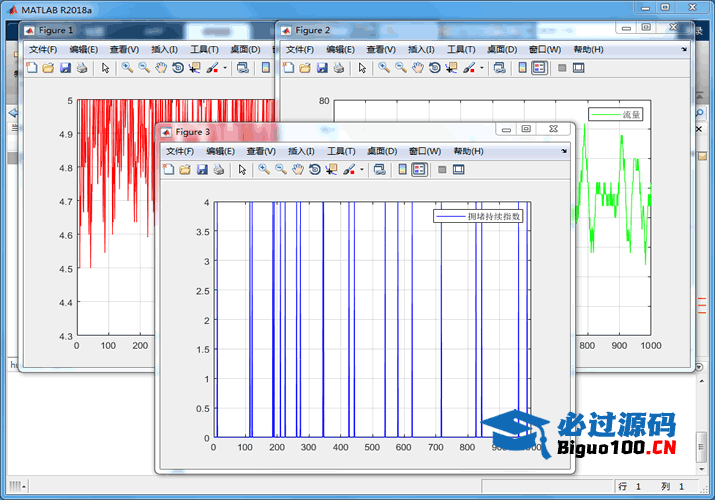The height and width of the screenshot is (500, 715).
Task: Toggle Insert Colorbar in Figure 1
Action: (x=265, y=68)
